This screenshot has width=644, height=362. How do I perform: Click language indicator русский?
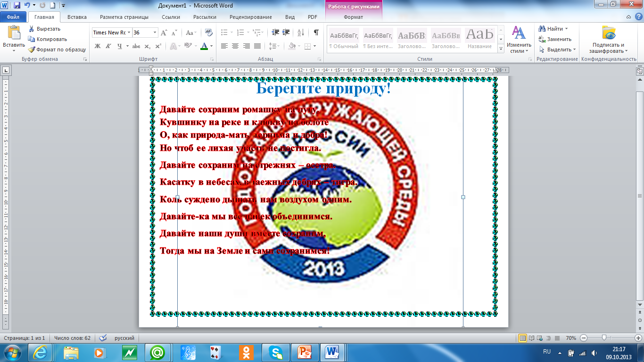tap(124, 338)
